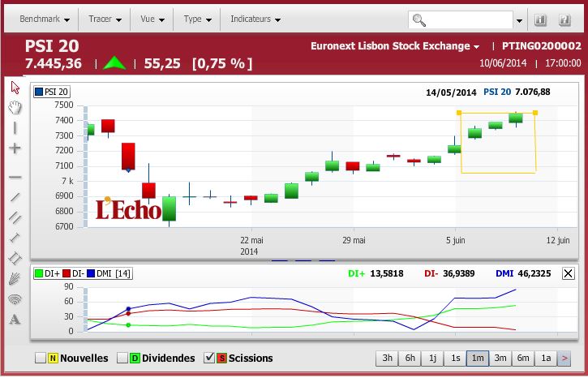Select the 1m time range
Image resolution: width=588 pixels, height=378 pixels.
pos(478,358)
